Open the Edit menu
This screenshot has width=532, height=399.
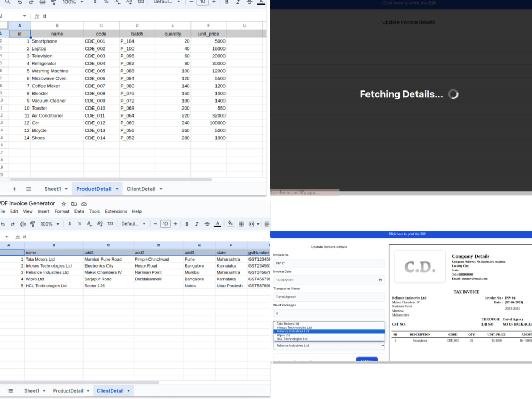(x=14, y=211)
